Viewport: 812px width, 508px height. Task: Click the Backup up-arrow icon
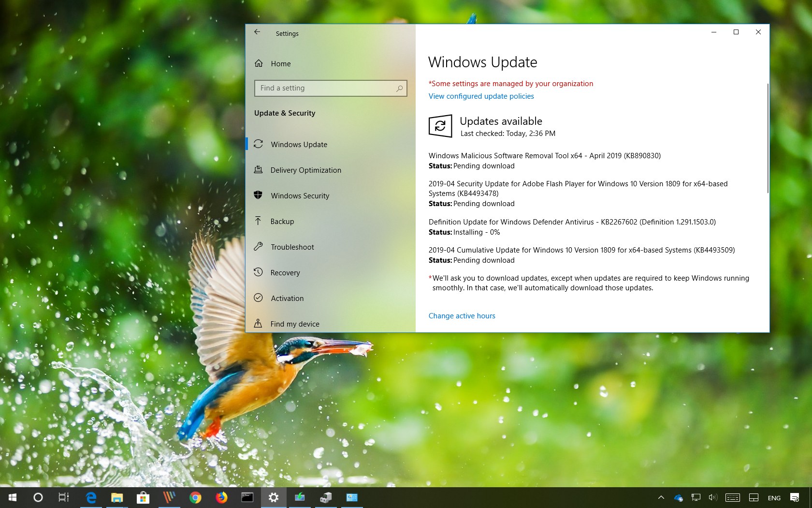click(259, 221)
